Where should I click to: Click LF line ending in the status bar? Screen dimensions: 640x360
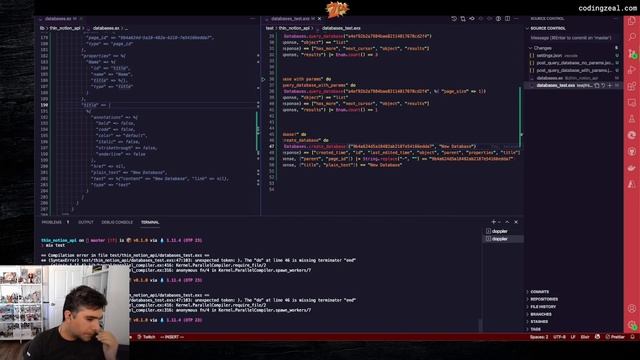pos(573,337)
